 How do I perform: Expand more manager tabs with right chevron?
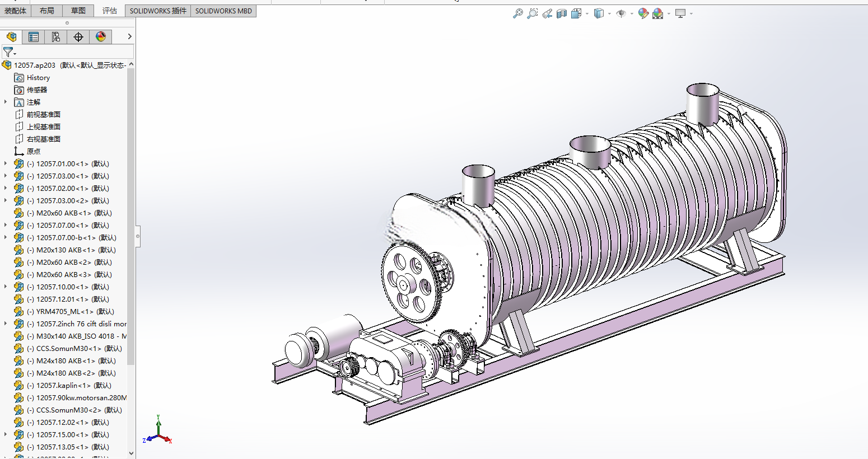(x=129, y=36)
